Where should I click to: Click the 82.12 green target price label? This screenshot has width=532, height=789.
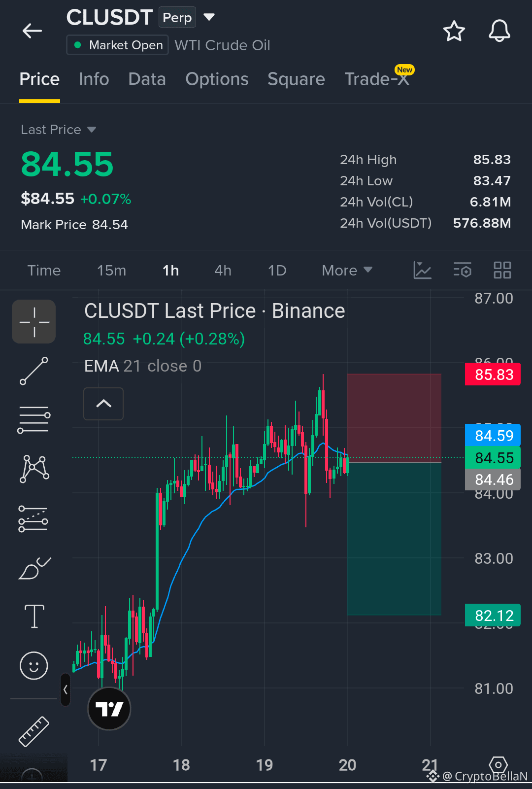pos(493,616)
